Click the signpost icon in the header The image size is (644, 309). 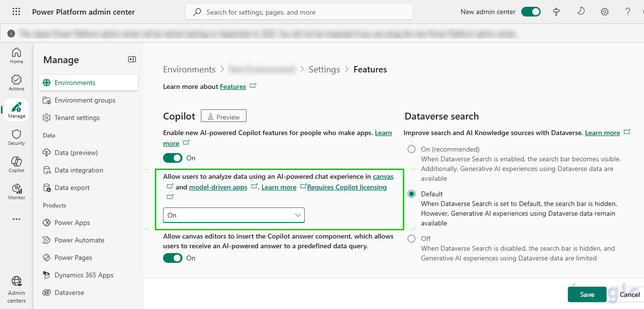click(x=557, y=12)
